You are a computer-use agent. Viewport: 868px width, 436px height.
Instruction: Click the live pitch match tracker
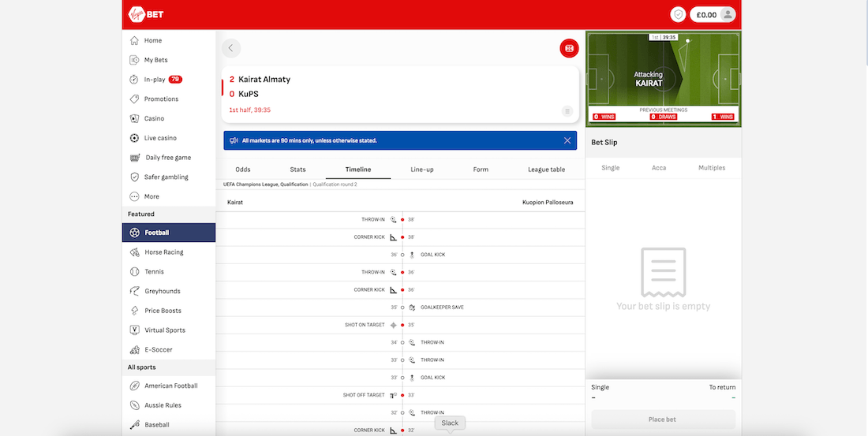click(663, 79)
